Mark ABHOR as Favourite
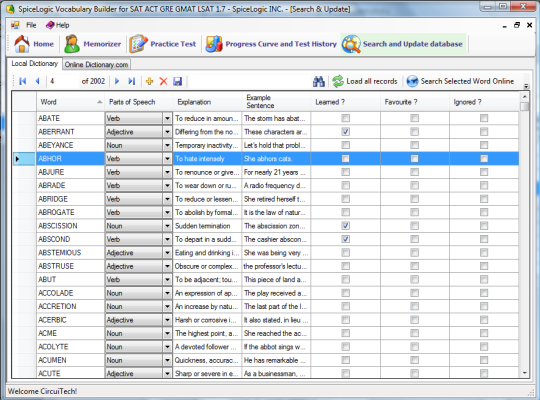 point(414,158)
